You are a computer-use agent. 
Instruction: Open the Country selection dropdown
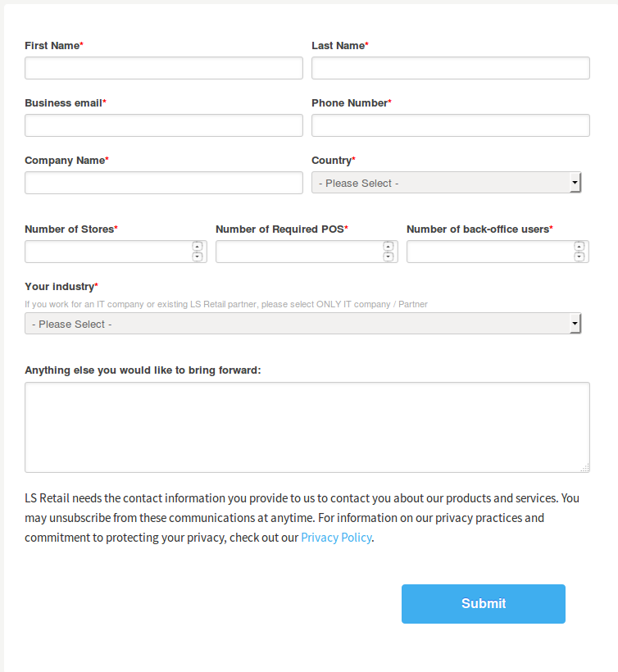[447, 182]
